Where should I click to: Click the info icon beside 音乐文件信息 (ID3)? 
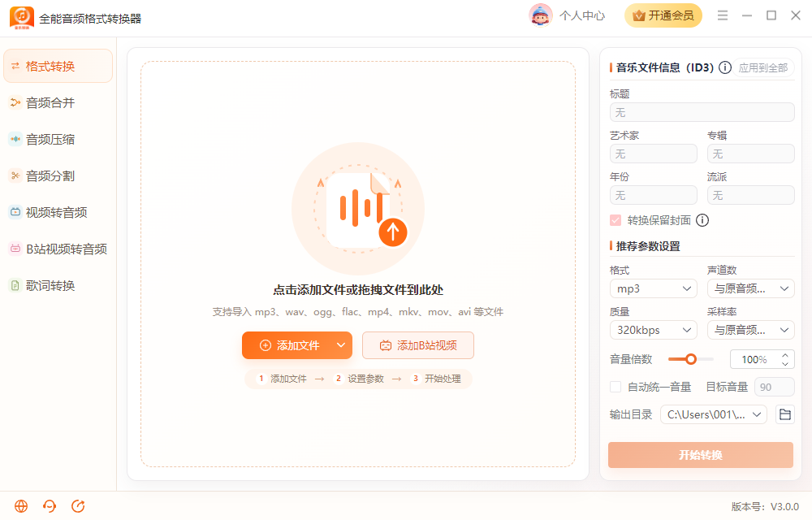pyautogui.click(x=725, y=68)
